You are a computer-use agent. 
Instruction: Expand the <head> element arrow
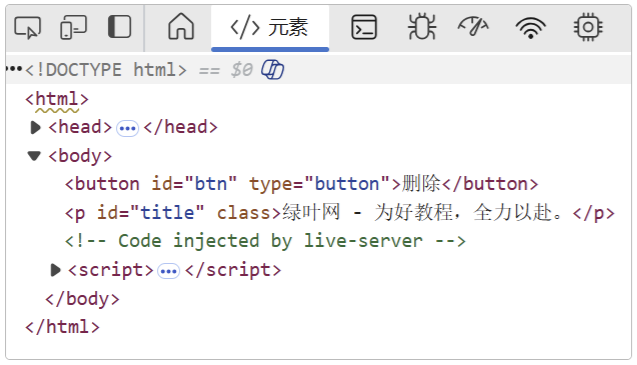pyautogui.click(x=36, y=128)
